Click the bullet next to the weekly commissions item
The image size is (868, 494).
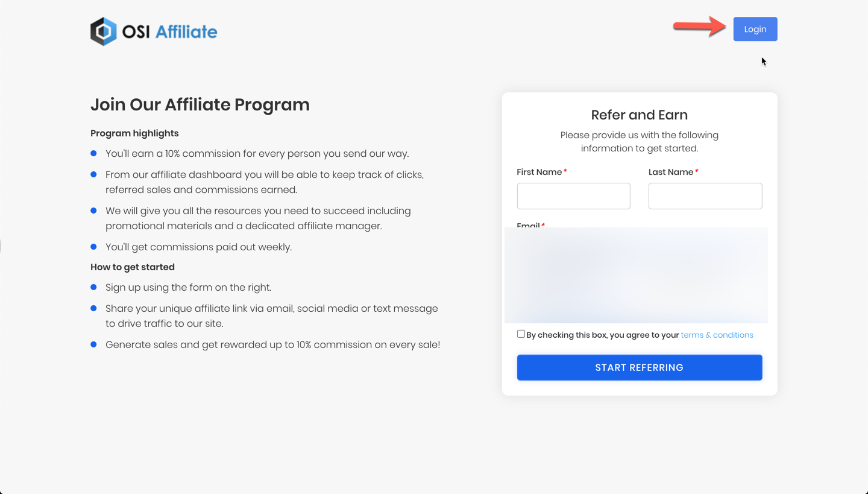tap(93, 247)
